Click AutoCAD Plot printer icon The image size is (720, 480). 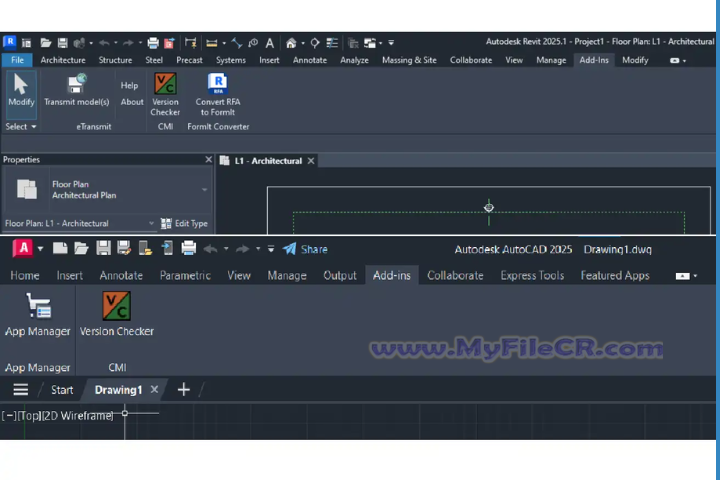click(189, 248)
